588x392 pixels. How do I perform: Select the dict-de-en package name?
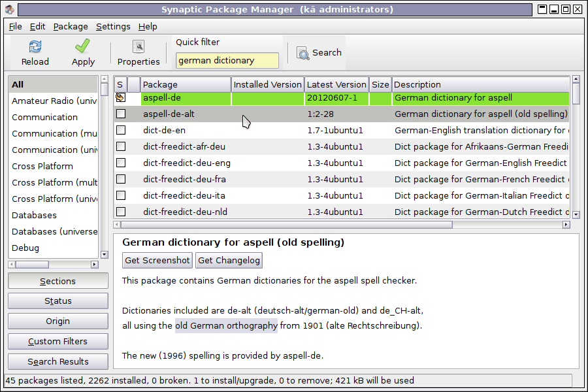tap(164, 130)
